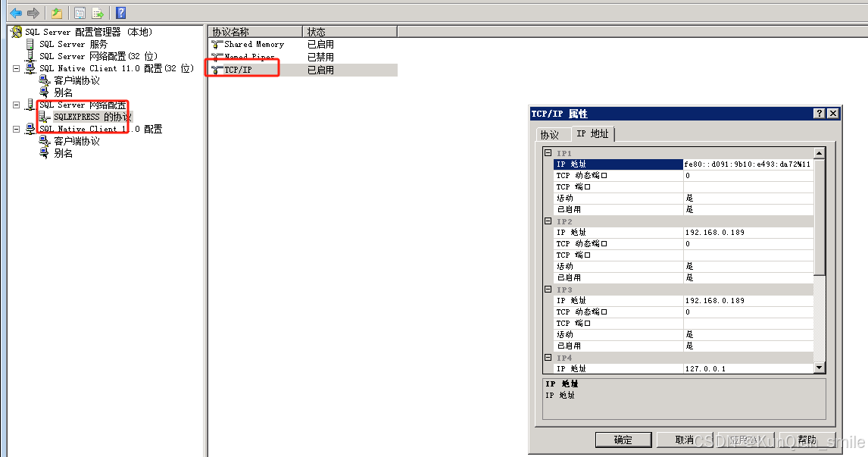
Task: Click the SQLEXPRESS 的协议 node icon
Action: [x=45, y=117]
